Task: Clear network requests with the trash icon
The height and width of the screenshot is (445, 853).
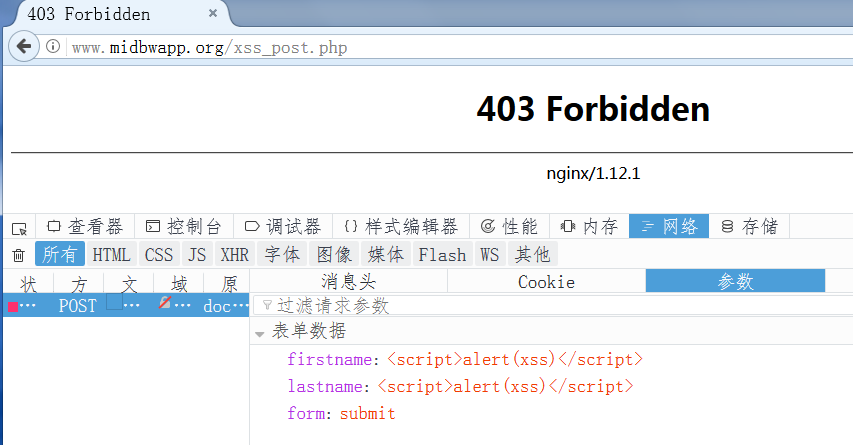Action: click(18, 255)
